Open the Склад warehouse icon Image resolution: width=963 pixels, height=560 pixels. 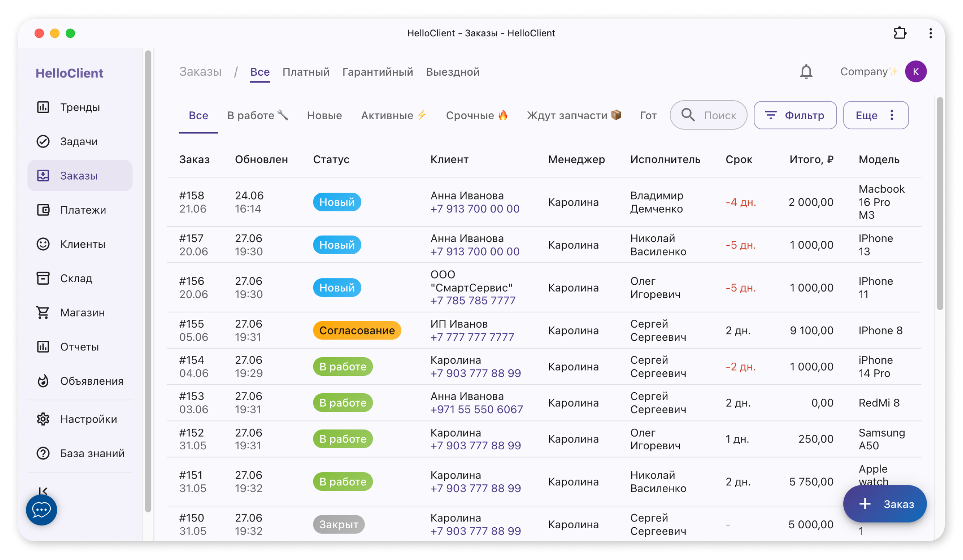click(43, 278)
